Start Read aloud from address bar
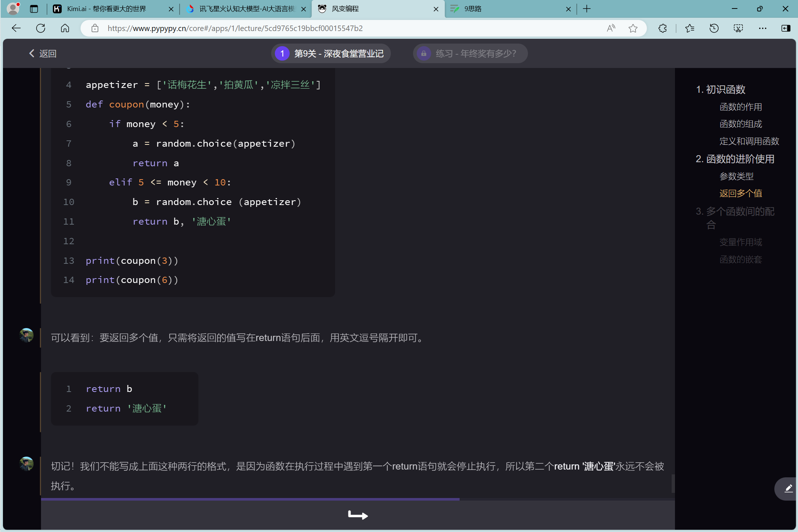 point(611,28)
